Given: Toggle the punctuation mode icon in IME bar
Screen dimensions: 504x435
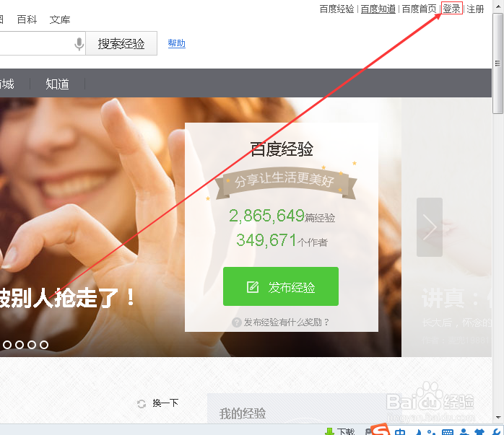Looking at the screenshot, I should [x=432, y=432].
